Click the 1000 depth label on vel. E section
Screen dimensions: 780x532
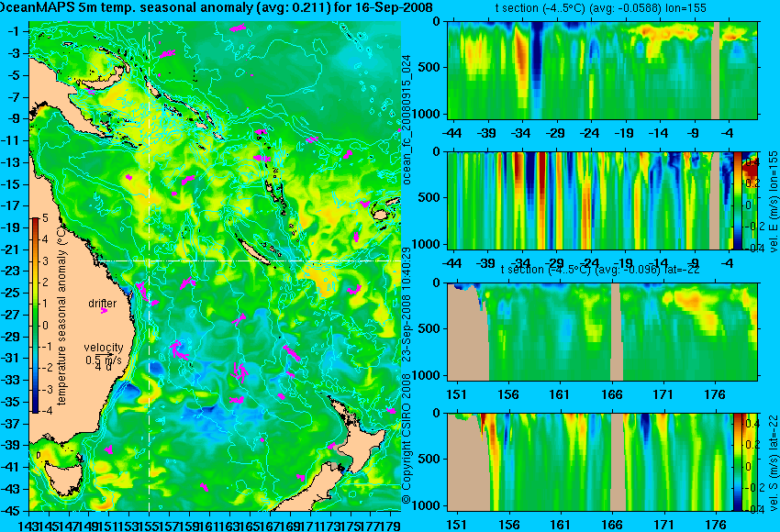tap(428, 244)
